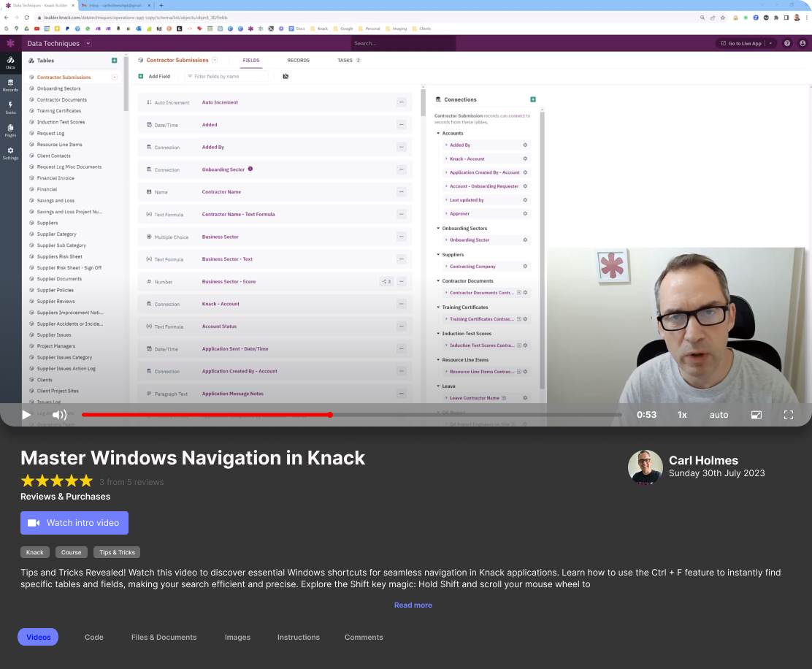
Task: Select the Supplier Policies table
Action: [55, 290]
